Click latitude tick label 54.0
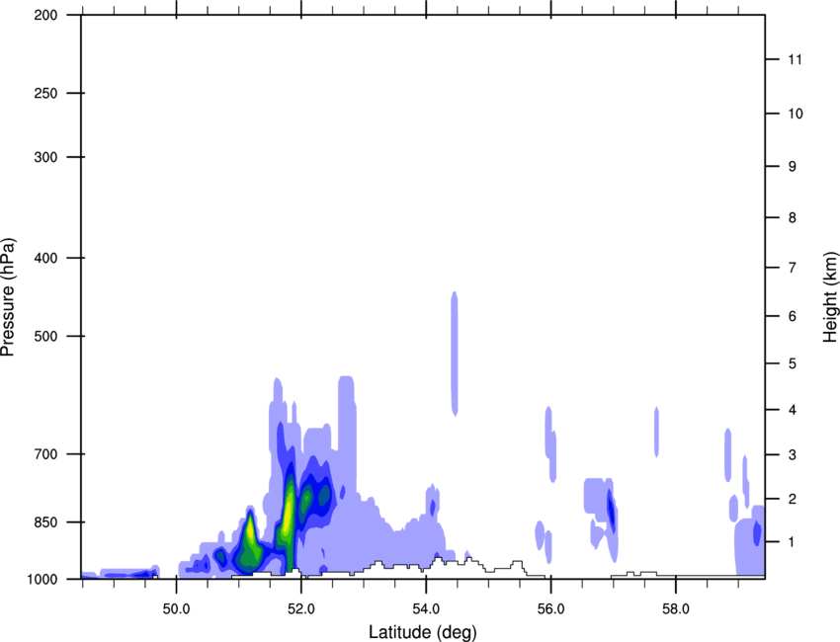Viewport: 840px width, 642px height. pyautogui.click(x=426, y=609)
